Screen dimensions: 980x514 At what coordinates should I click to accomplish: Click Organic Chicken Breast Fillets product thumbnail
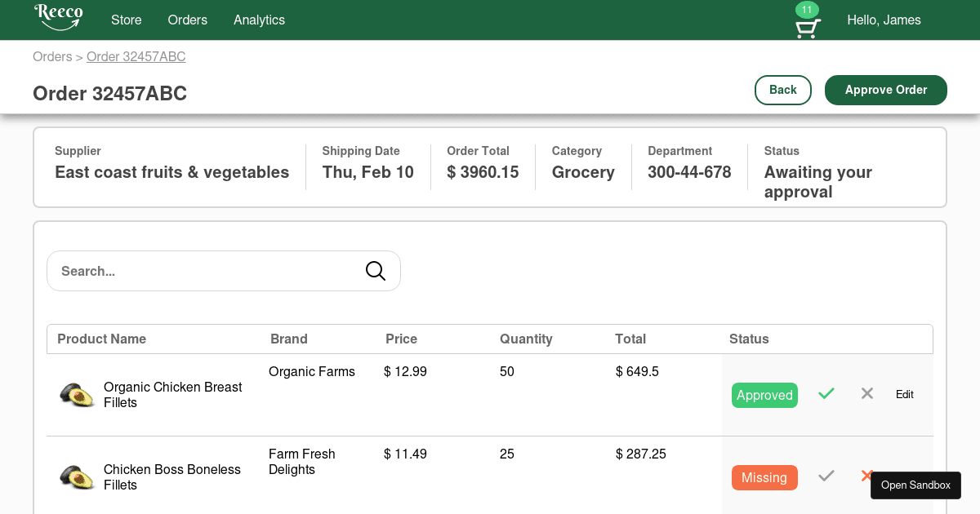pos(78,395)
